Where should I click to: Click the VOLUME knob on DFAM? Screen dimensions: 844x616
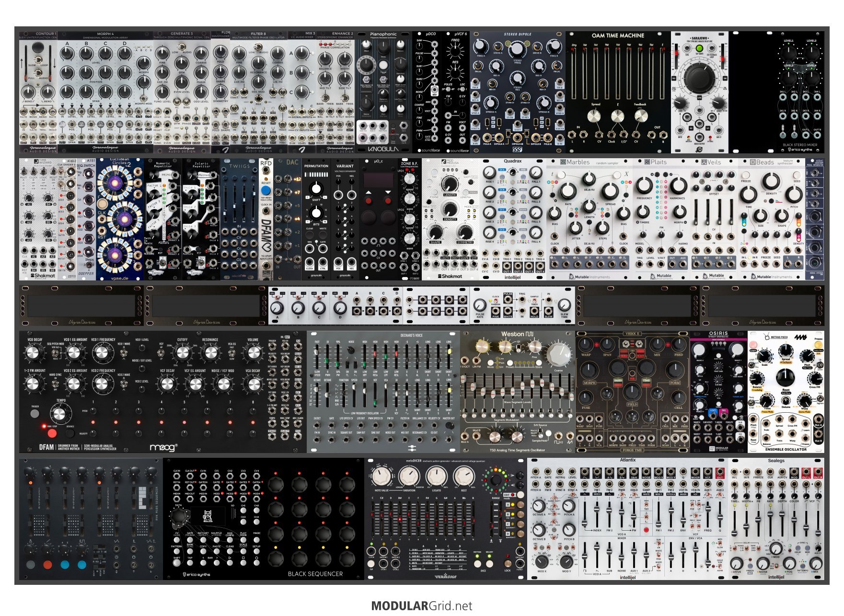tap(254, 353)
